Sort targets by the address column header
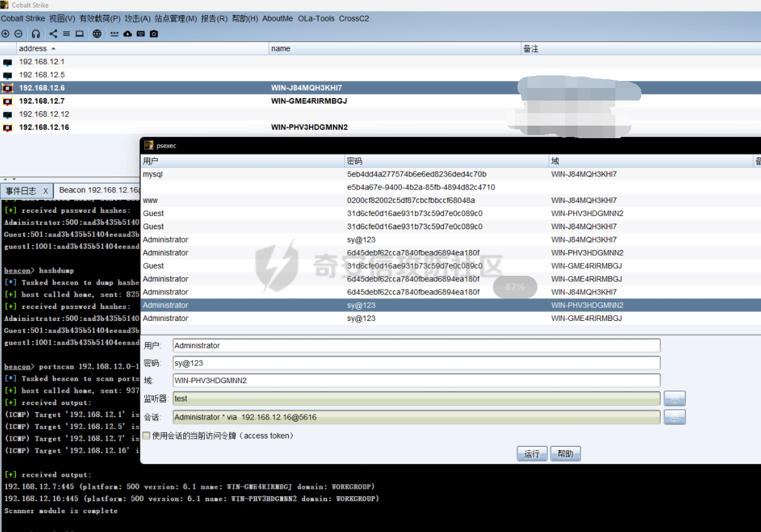Screen dimensions: 761x532 point(143,48)
